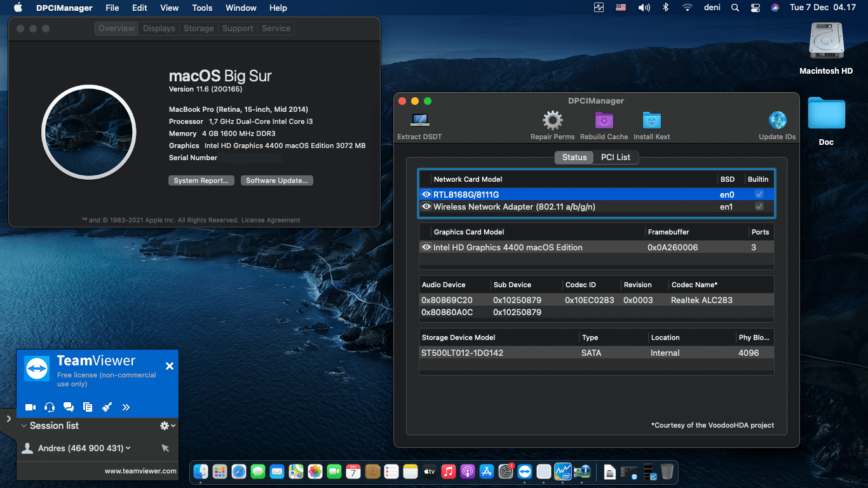Open Storage tab in About This Mac
The height and width of the screenshot is (488, 868).
(199, 29)
